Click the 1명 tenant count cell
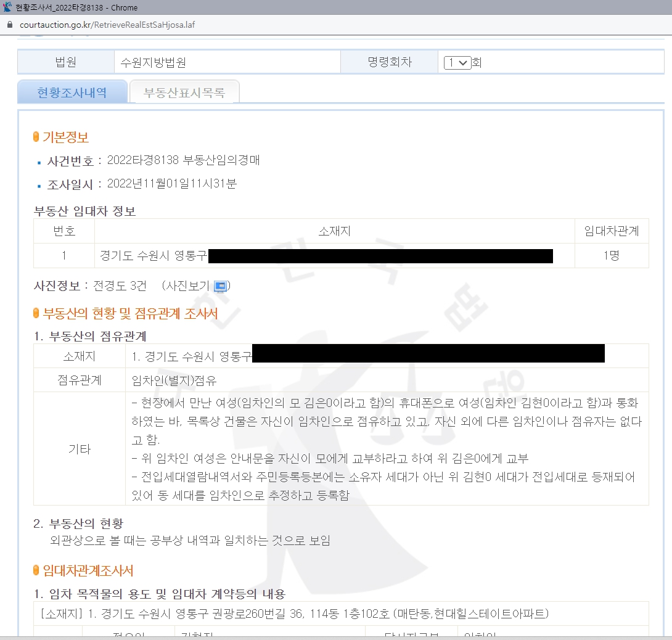This screenshot has width=672, height=640. (x=612, y=255)
